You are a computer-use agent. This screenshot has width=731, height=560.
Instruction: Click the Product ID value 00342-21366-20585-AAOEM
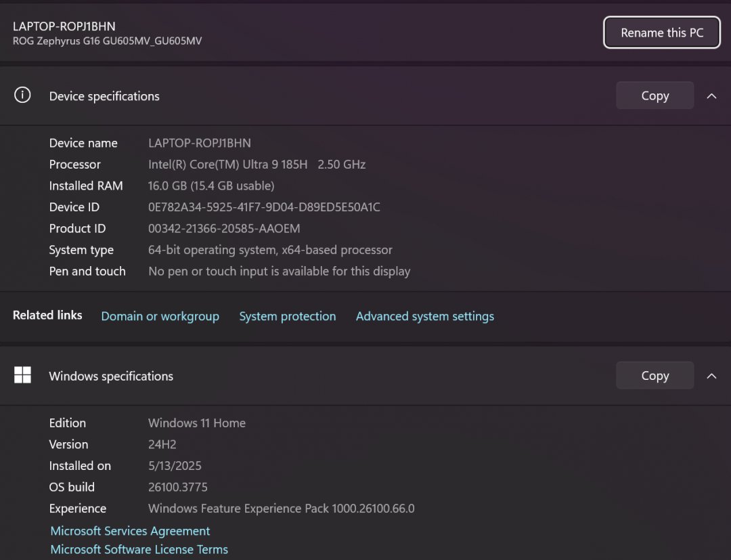tap(224, 229)
